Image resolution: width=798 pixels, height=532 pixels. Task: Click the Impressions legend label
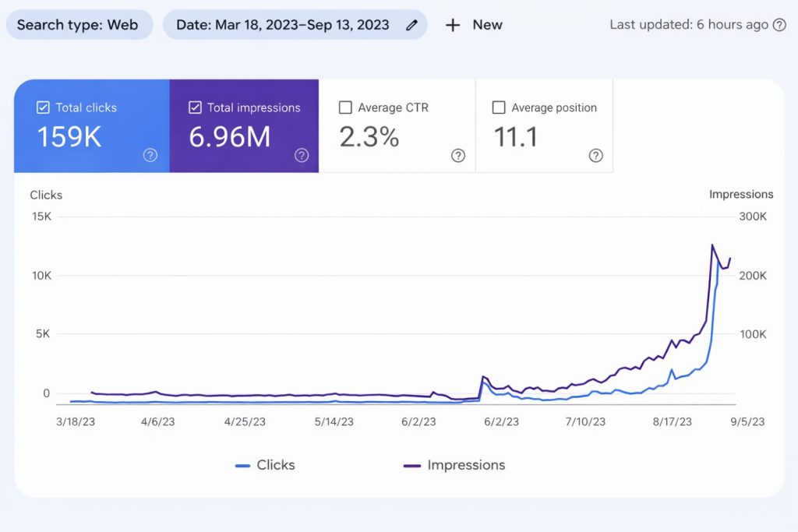465,464
